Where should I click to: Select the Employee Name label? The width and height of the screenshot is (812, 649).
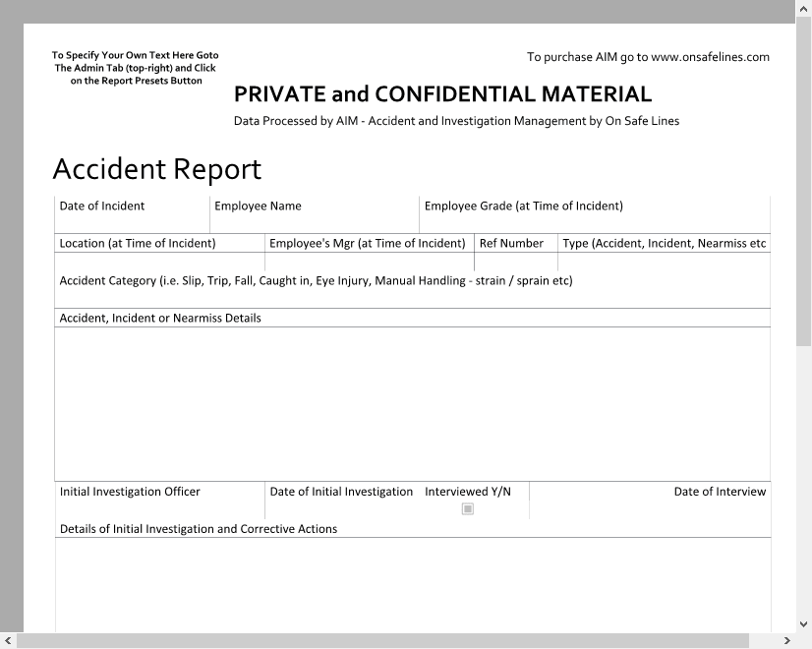(x=258, y=206)
